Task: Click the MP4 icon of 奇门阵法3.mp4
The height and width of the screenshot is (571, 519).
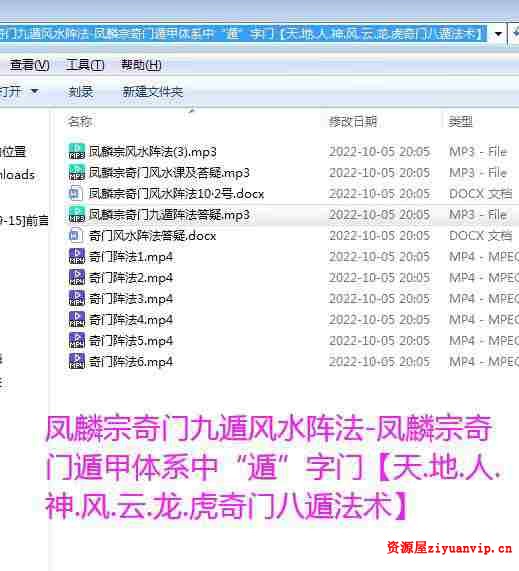Action: pos(77,298)
